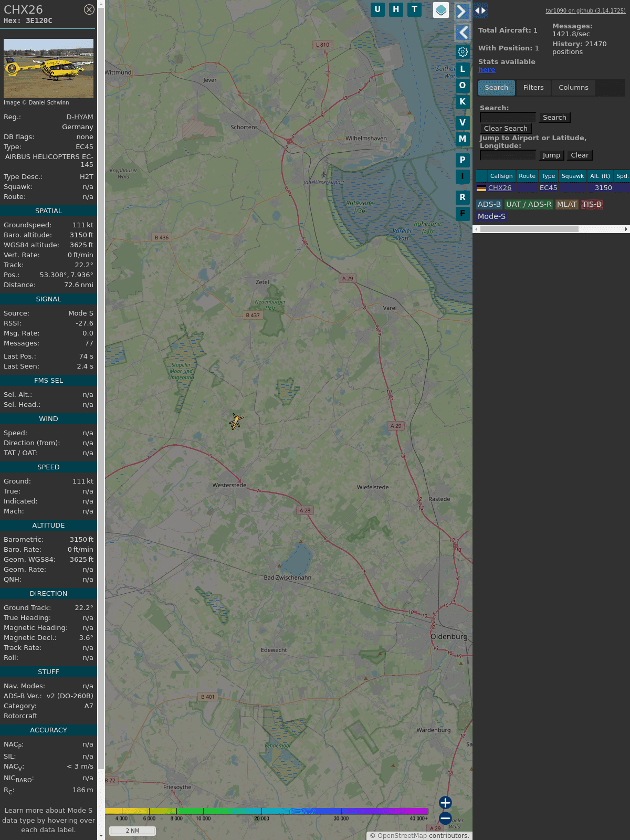Image resolution: width=630 pixels, height=840 pixels.
Task: Select the helicopter icon on the map
Action: pos(236,421)
